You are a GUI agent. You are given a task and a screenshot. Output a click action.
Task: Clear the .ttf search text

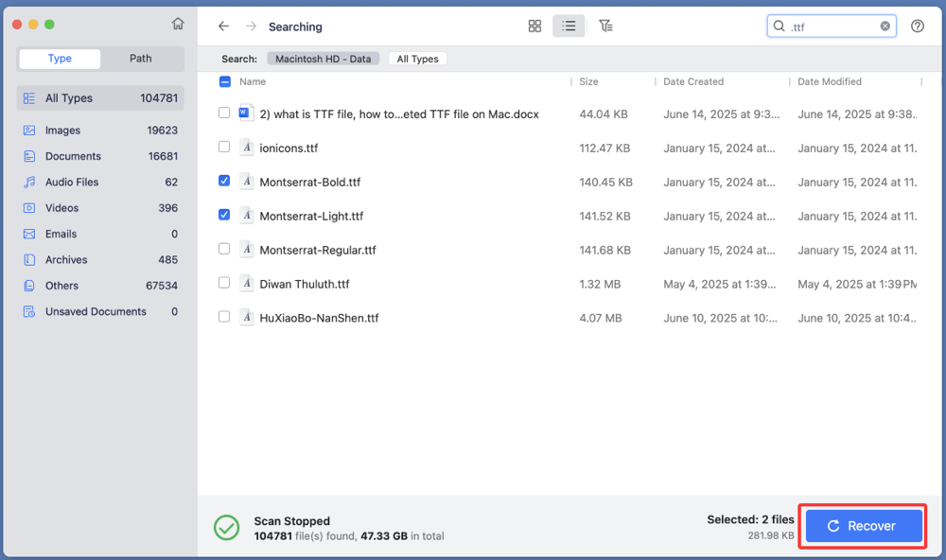pos(885,26)
